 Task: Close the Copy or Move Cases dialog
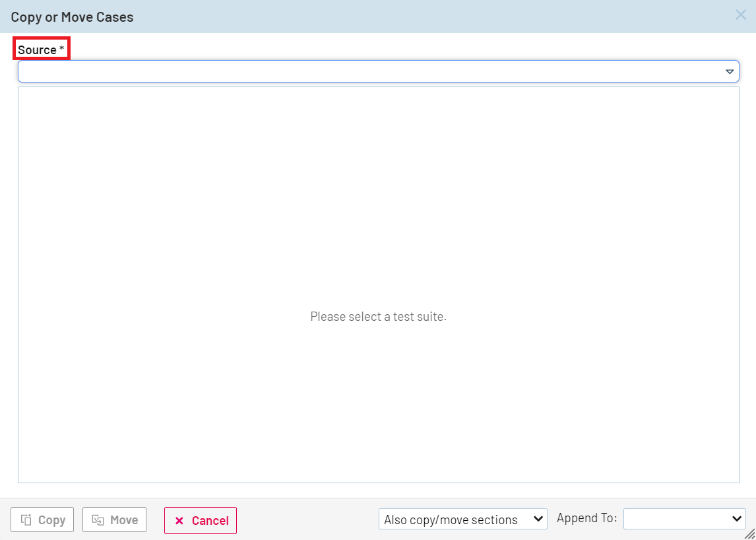(740, 15)
